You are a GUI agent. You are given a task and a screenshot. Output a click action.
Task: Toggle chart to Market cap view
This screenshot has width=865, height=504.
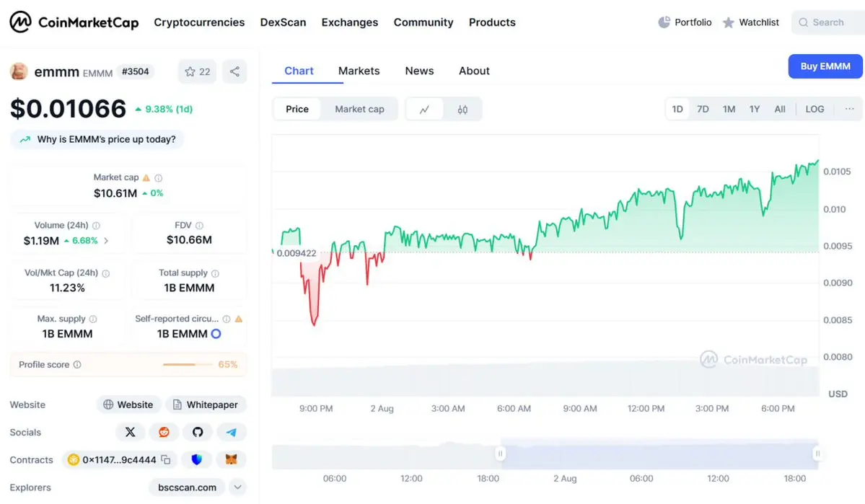click(359, 109)
